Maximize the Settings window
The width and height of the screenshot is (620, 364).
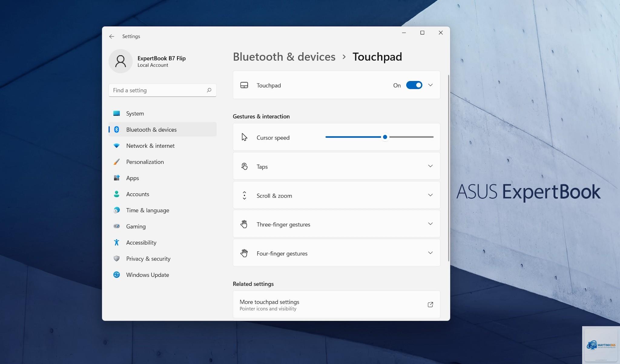coord(422,33)
